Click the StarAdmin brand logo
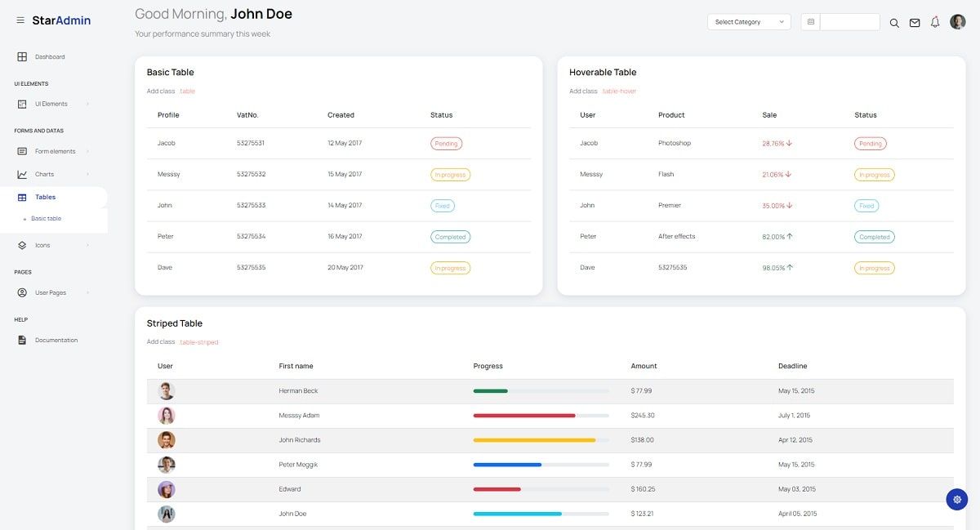The image size is (980, 530). (x=64, y=20)
